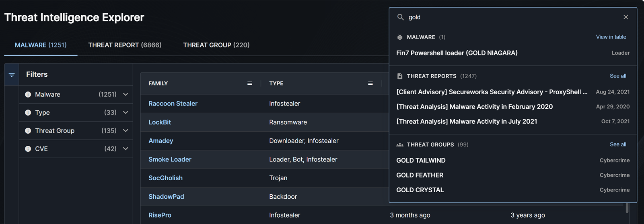Open the TYPE column menu icon
This screenshot has height=224, width=644.
[x=370, y=83]
